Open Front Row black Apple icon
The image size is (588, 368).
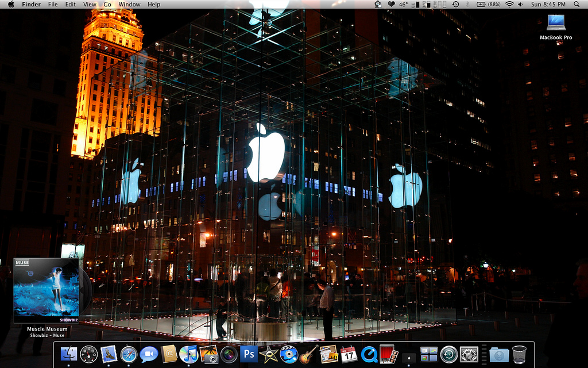tap(409, 357)
